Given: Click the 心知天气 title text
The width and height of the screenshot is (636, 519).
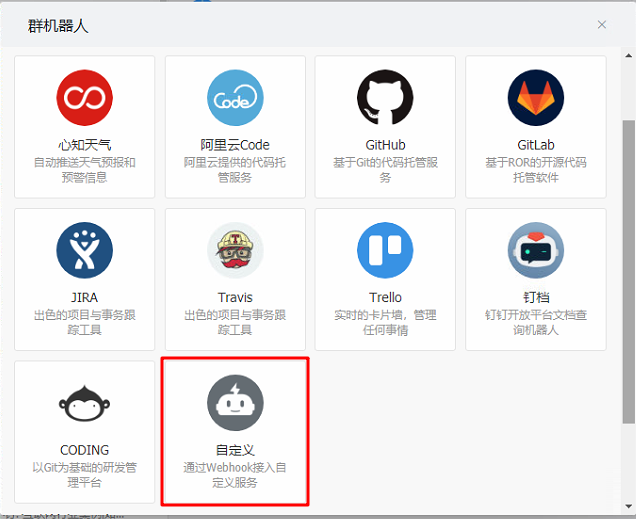Looking at the screenshot, I should [x=84, y=145].
